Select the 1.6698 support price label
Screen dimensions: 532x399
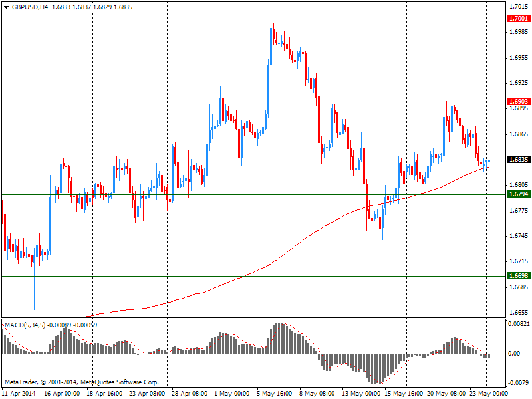pyautogui.click(x=519, y=276)
